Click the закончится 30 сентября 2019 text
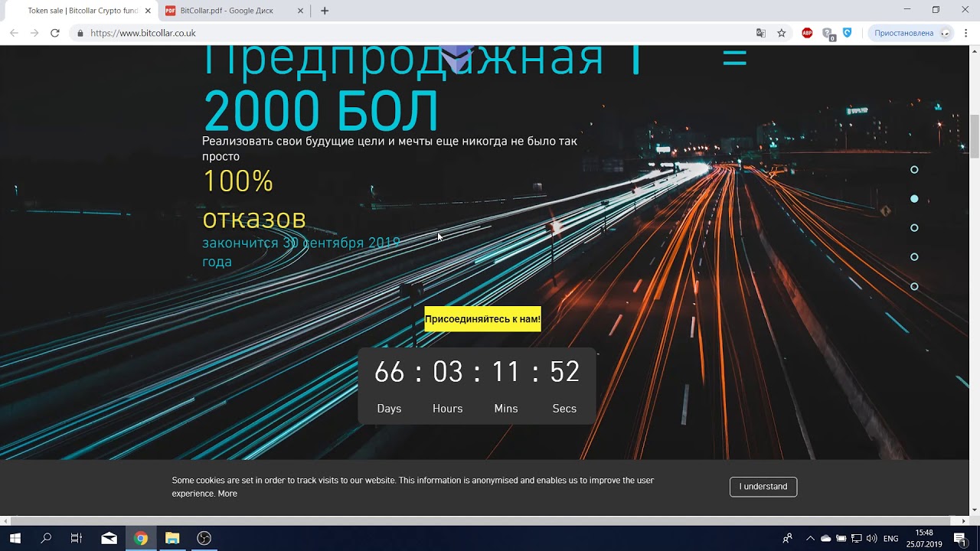The height and width of the screenshot is (551, 980). [301, 252]
